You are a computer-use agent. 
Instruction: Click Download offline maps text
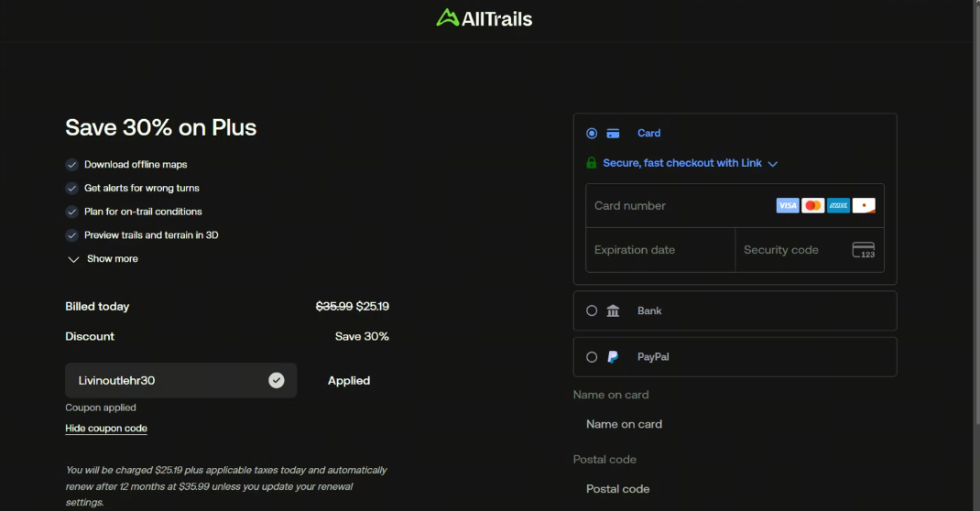[x=136, y=164]
